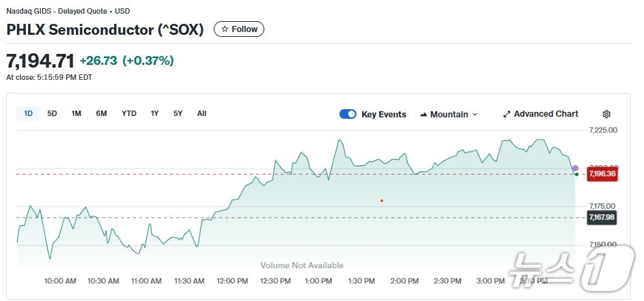Viewport: 644px width, 301px height.
Task: Click the purple key event marker
Action: pyautogui.click(x=575, y=168)
